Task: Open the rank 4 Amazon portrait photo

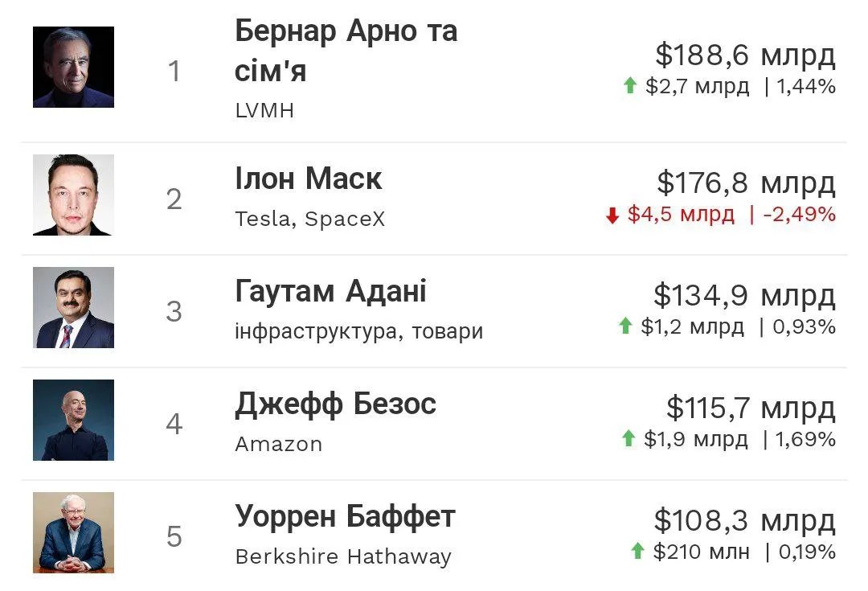Action: pos(73,421)
